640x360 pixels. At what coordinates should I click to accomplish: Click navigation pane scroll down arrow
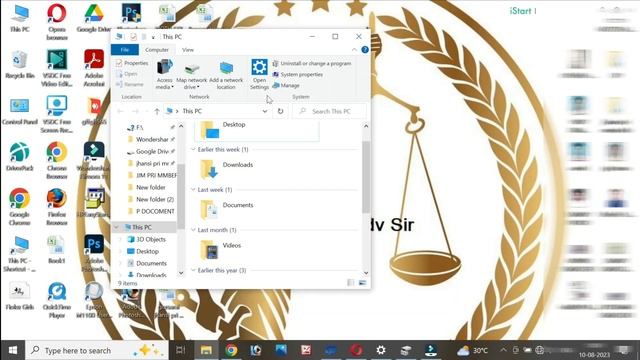tap(181, 273)
